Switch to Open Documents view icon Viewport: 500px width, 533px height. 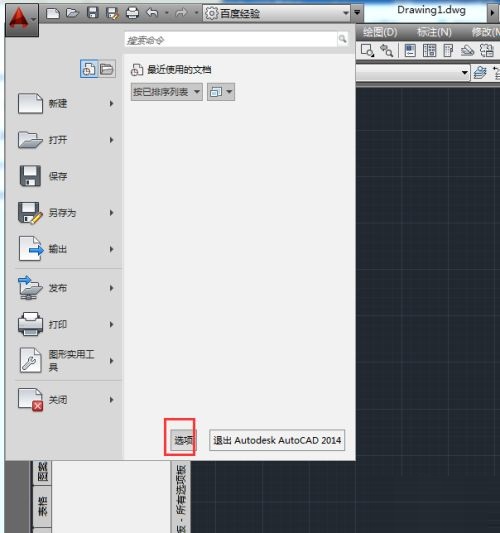click(x=107, y=69)
